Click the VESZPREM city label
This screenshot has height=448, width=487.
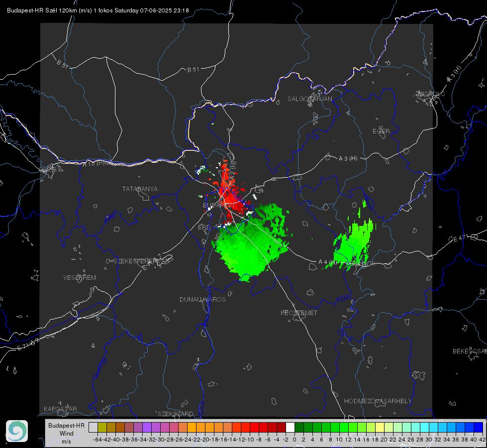click(x=80, y=277)
